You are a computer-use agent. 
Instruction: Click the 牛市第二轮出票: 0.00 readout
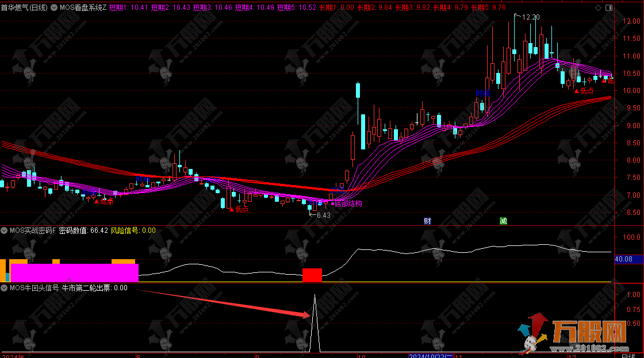(95, 288)
